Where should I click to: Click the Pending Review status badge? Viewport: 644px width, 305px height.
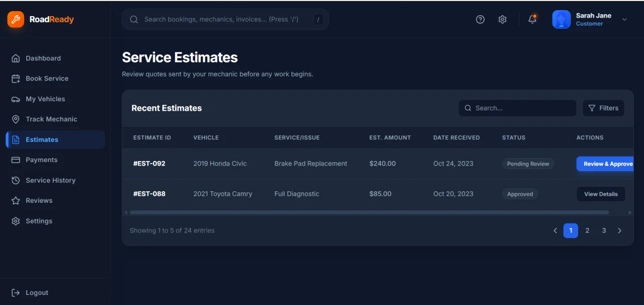(528, 164)
